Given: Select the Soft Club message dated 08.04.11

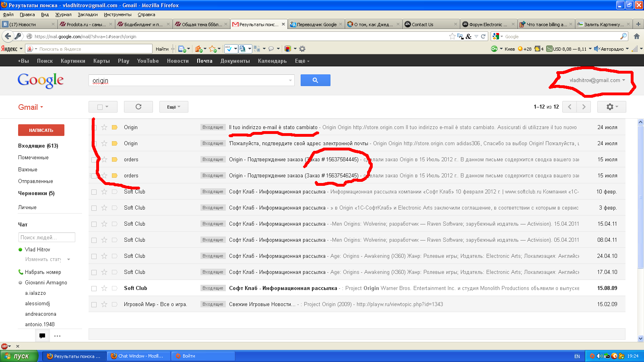Looking at the screenshot, I should pos(94,240).
